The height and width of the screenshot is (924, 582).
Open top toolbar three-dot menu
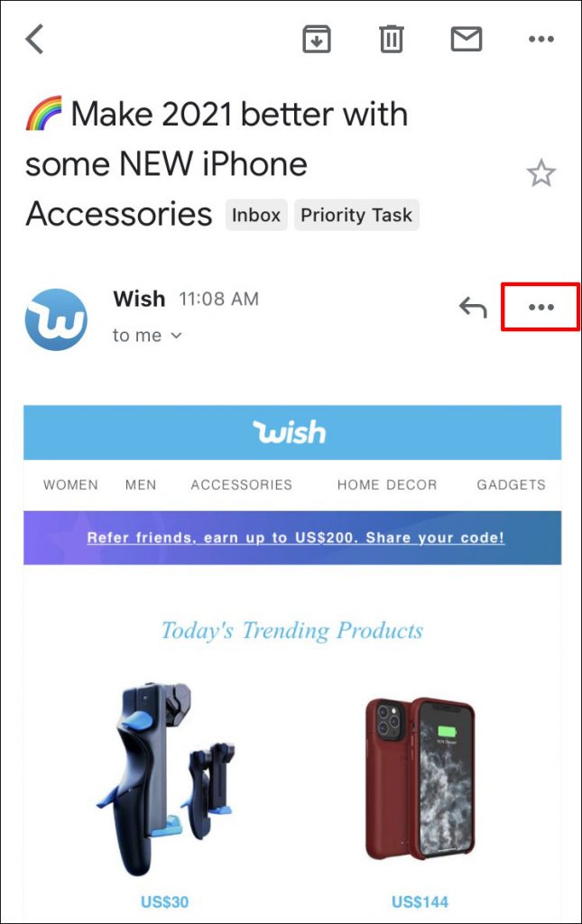[540, 39]
